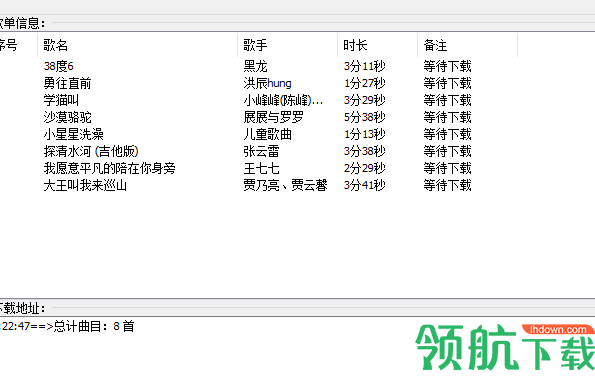Image resolution: width=595 pixels, height=377 pixels.
Task: Select the song 38度6
Action: [x=58, y=66]
